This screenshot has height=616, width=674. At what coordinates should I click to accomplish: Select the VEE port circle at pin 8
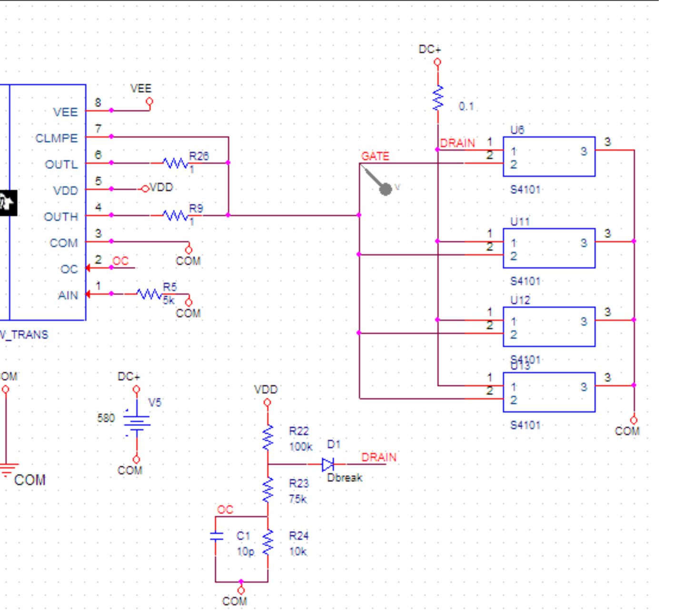click(x=149, y=101)
